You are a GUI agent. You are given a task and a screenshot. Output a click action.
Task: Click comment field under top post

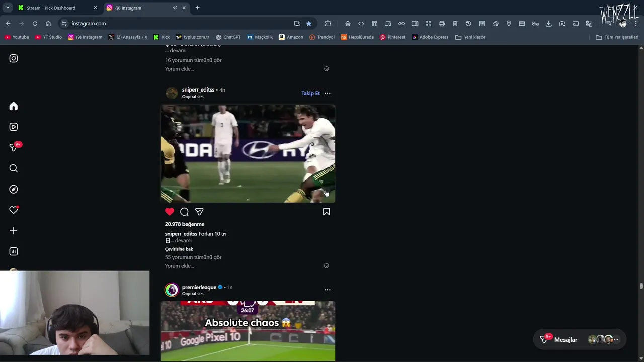[x=243, y=69]
